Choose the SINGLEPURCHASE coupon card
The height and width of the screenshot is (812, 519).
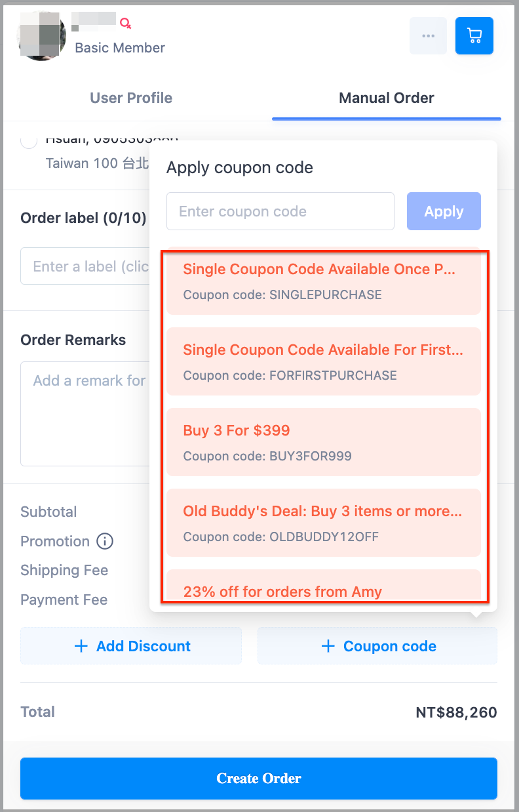[x=324, y=281]
